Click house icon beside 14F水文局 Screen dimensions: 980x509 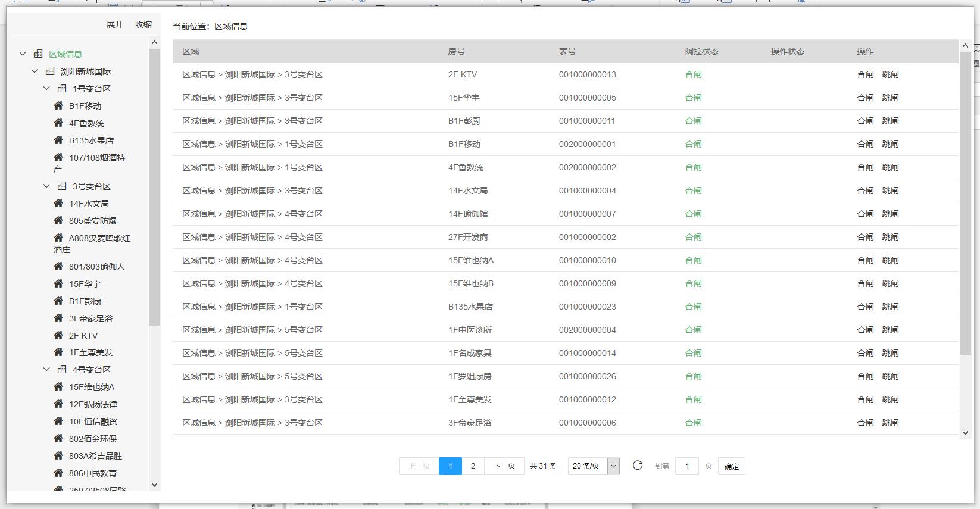click(58, 204)
